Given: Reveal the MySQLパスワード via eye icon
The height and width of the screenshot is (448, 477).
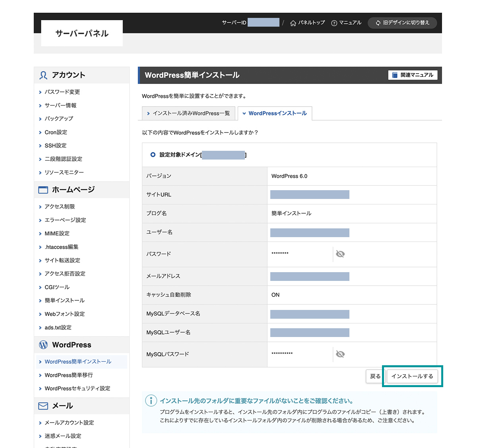Looking at the screenshot, I should coord(340,354).
